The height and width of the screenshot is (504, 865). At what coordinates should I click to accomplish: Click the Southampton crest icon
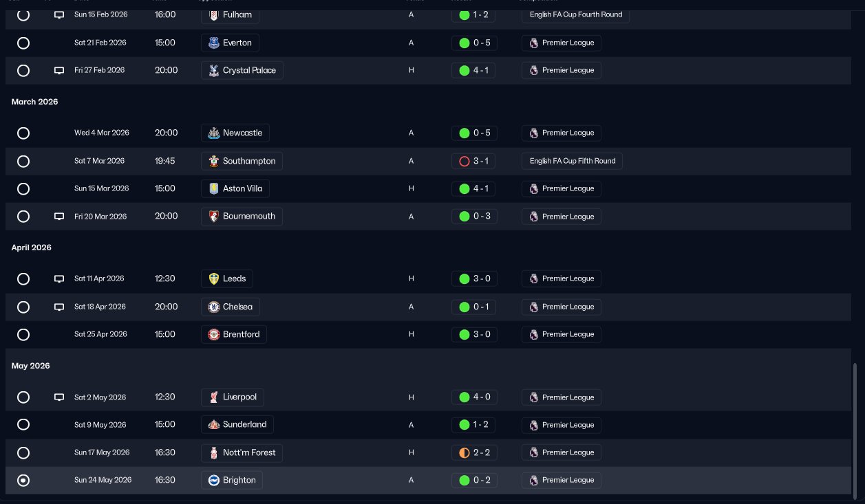point(214,161)
